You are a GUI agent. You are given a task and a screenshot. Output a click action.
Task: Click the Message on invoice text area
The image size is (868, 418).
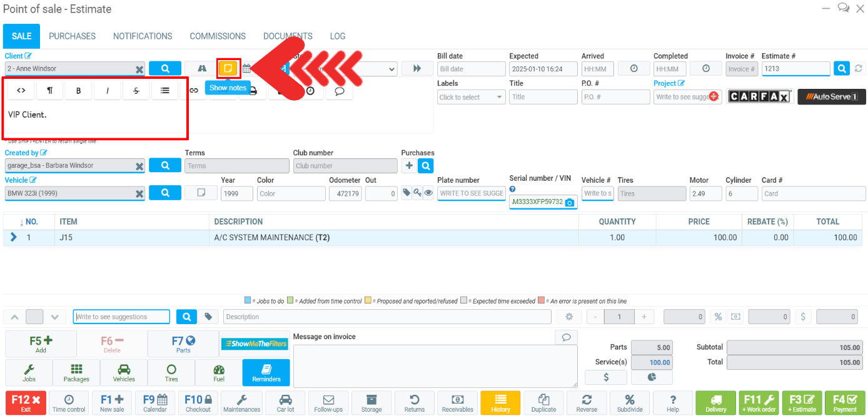click(x=435, y=365)
